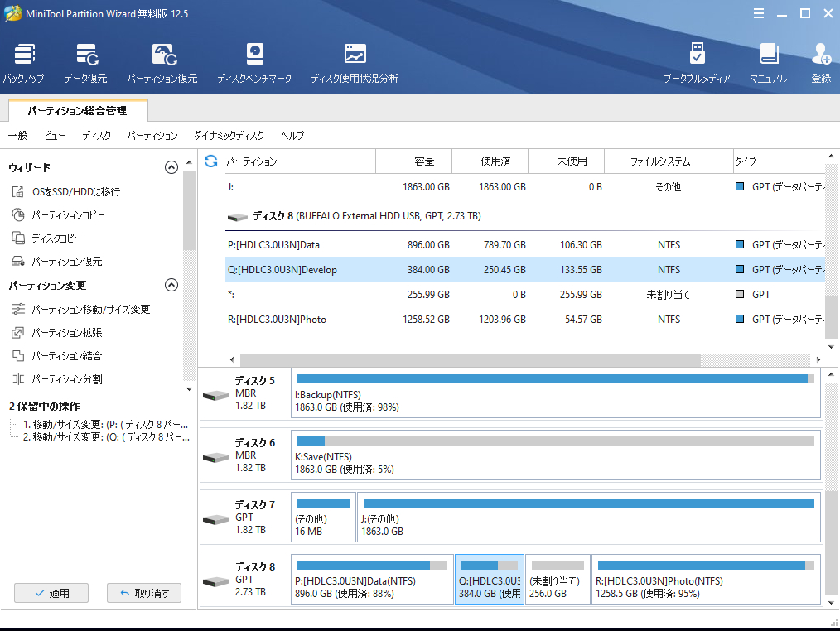Click K:Save(NTFS) partition block
This screenshot has width=840, height=631.
pos(556,455)
